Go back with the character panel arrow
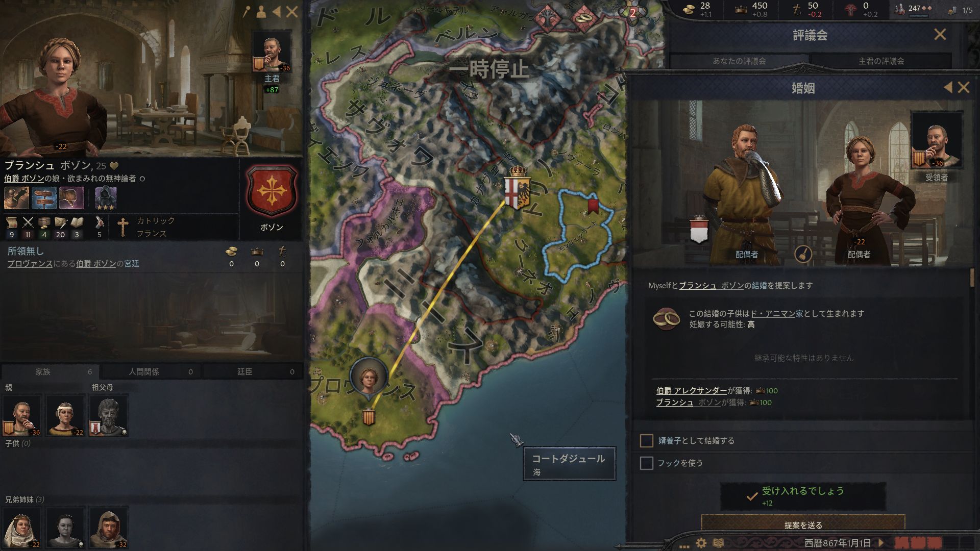980x551 pixels. coord(276,12)
